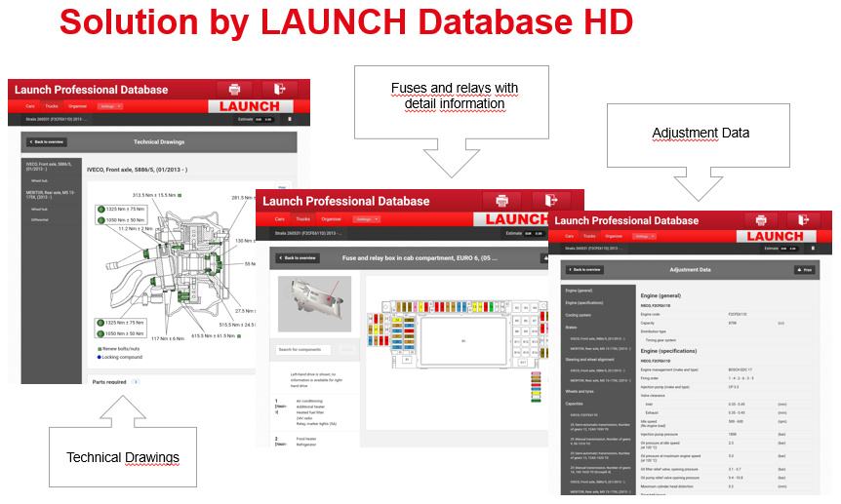841x504 pixels.
Task: Click the Print button in Adjustment Data header
Action: pyautogui.click(x=805, y=270)
